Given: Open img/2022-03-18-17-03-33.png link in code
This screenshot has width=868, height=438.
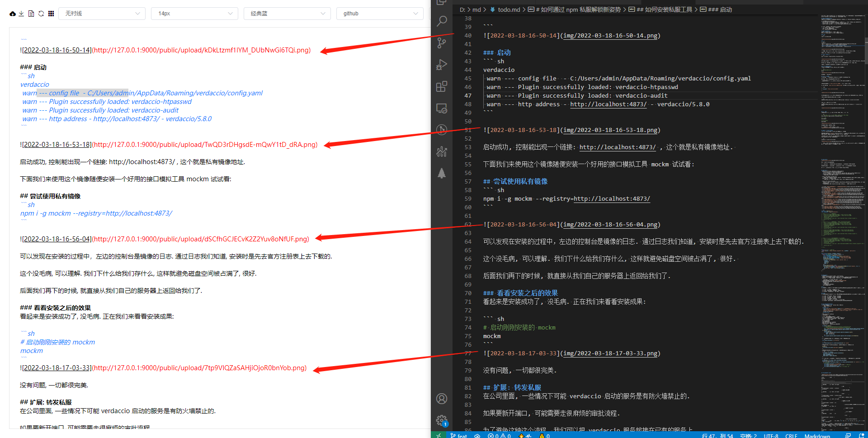Looking at the screenshot, I should (x=610, y=353).
